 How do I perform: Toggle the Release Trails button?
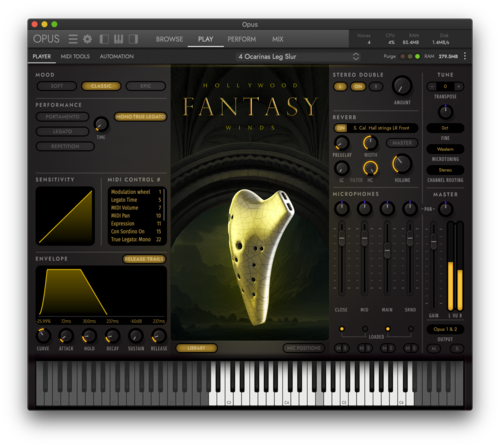point(144,259)
